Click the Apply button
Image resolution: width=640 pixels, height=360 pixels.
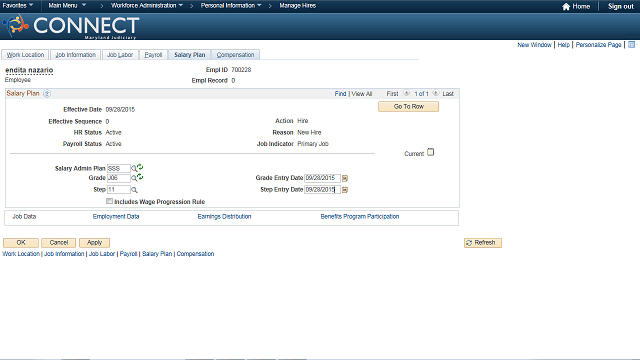(x=94, y=242)
